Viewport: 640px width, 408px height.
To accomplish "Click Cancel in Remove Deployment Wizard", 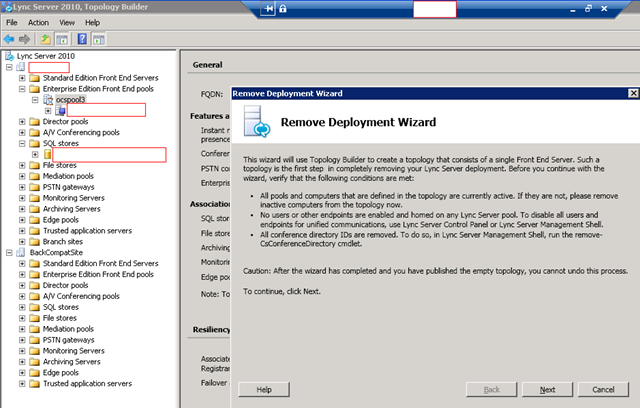I will pyautogui.click(x=603, y=389).
